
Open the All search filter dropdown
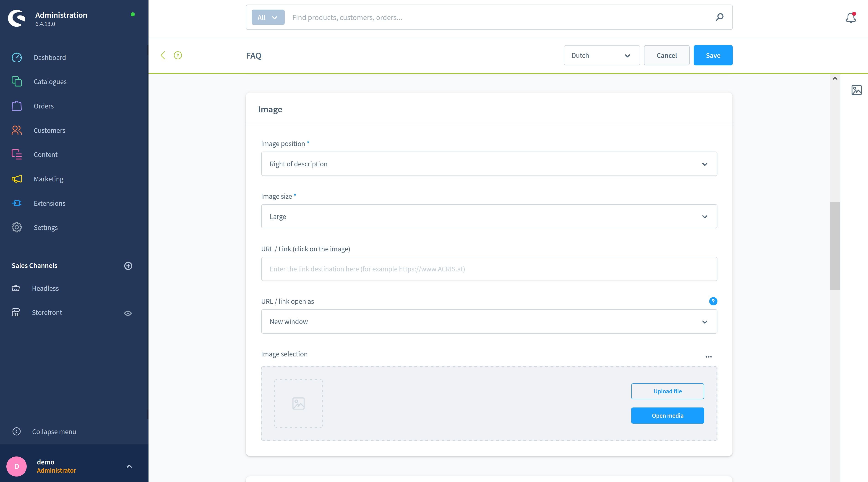point(268,18)
